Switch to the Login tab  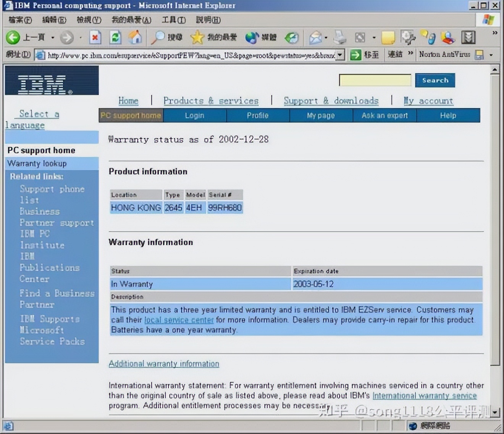195,115
